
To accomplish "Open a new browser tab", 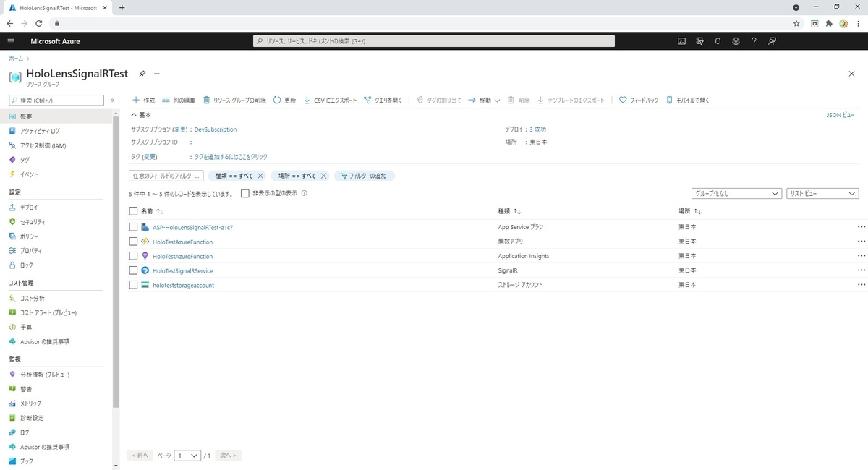I will (x=122, y=7).
